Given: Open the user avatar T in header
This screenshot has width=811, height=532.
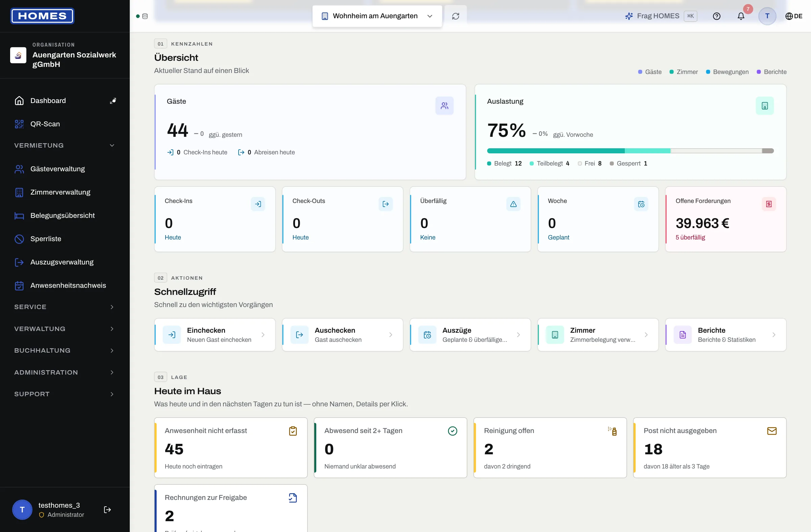Looking at the screenshot, I should [x=767, y=16].
